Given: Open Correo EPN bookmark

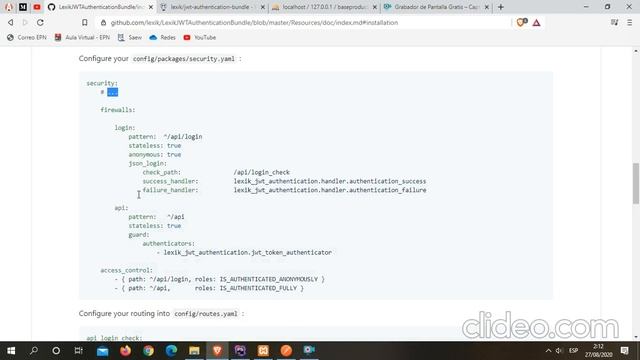Looking at the screenshot, I should click(x=27, y=38).
